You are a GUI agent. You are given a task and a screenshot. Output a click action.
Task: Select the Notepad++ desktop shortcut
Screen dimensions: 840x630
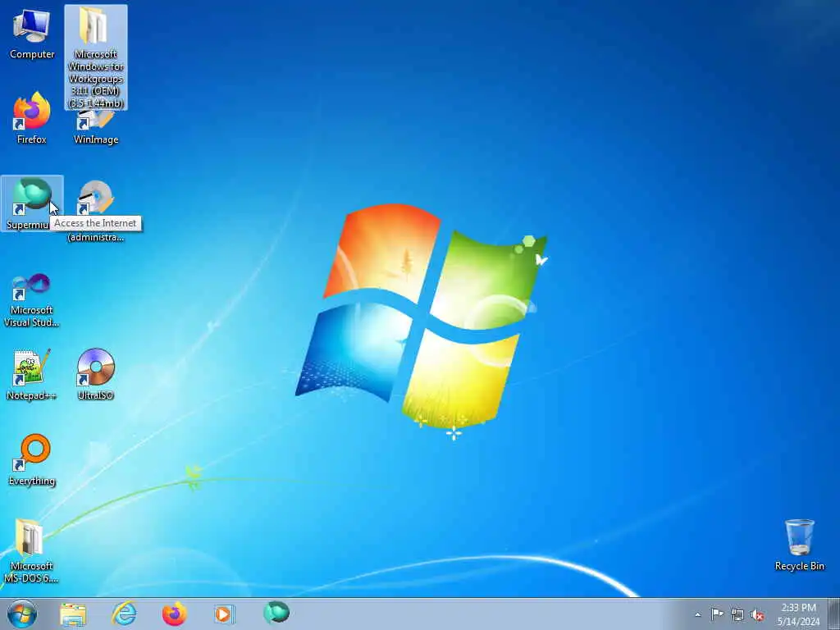[x=32, y=374]
